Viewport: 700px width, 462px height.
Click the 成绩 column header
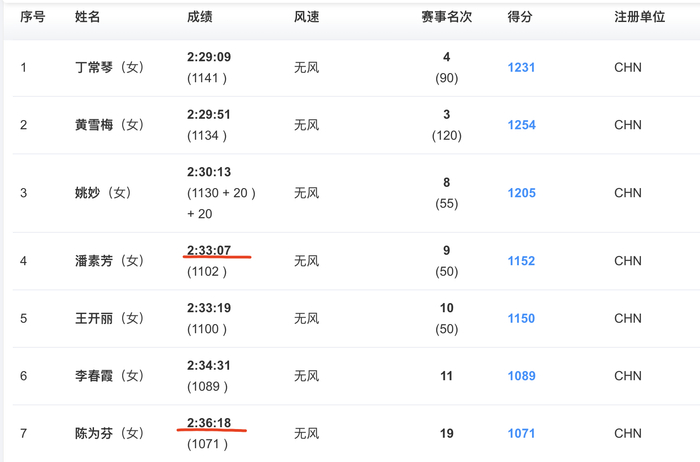(x=200, y=17)
